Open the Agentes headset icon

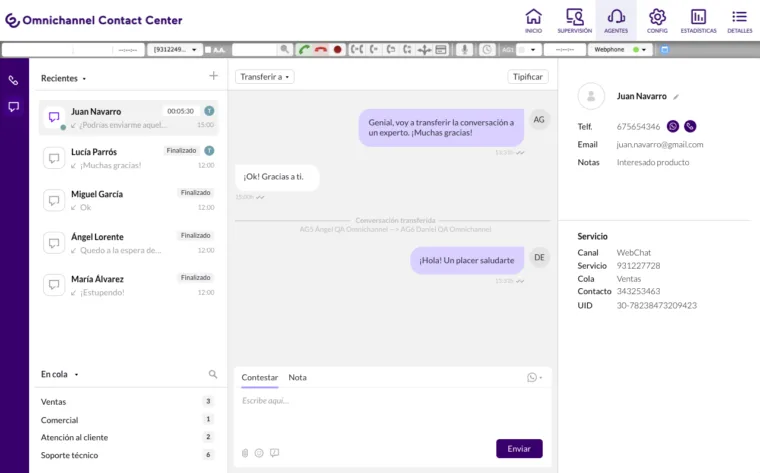[x=616, y=20]
